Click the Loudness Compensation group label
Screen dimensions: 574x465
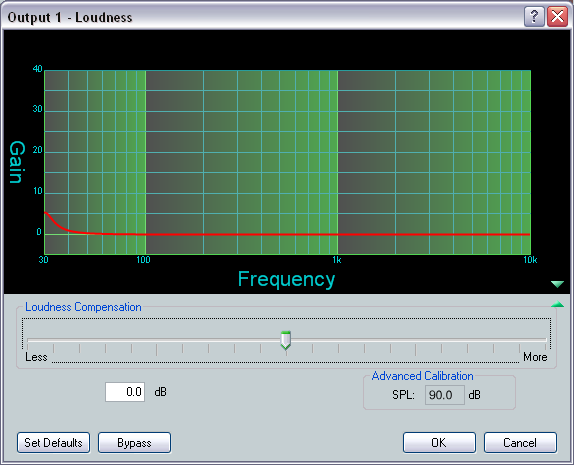point(83,307)
